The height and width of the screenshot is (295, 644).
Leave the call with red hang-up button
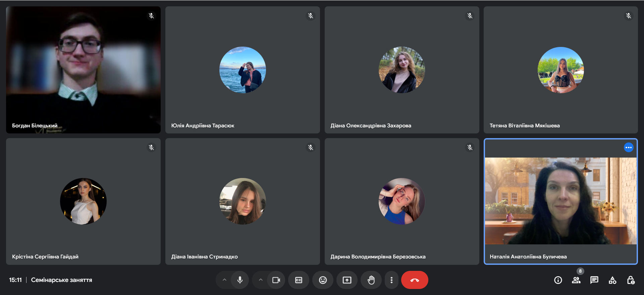[415, 280]
